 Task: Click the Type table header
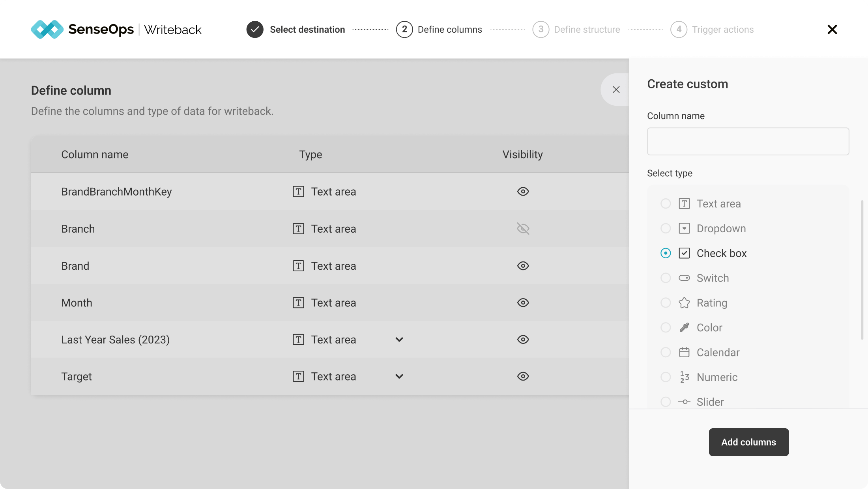311,155
